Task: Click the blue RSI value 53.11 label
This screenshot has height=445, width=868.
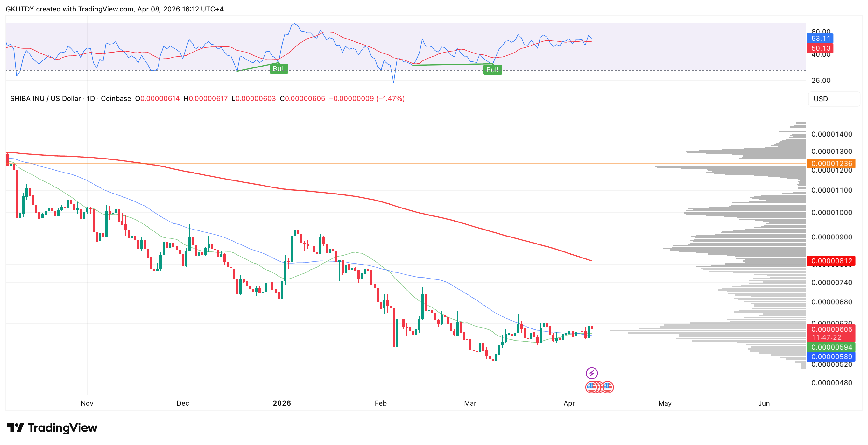Action: (820, 39)
